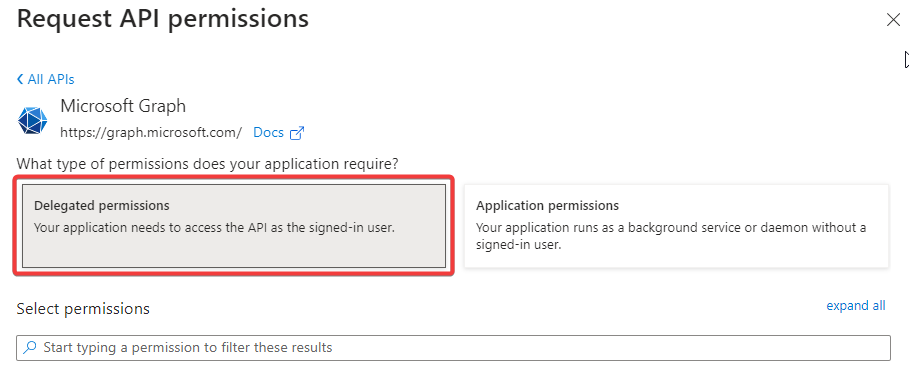909x377 pixels.
Task: Click the permissions type question text
Action: coord(208,164)
